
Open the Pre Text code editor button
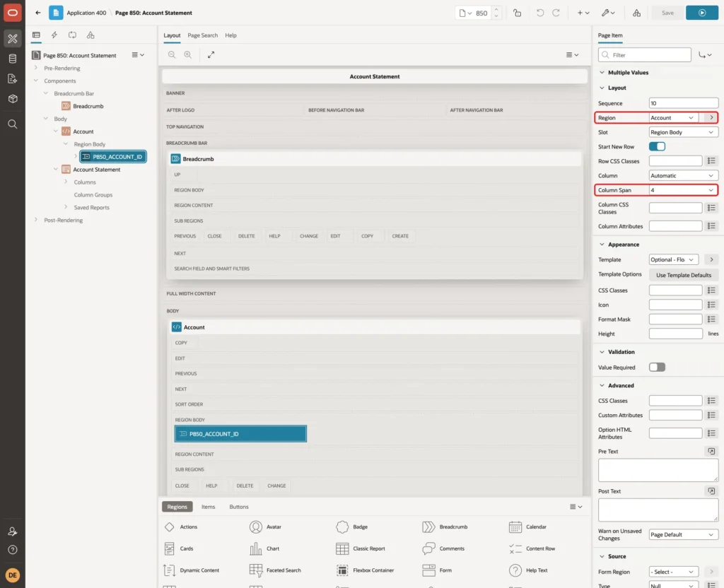[711, 451]
